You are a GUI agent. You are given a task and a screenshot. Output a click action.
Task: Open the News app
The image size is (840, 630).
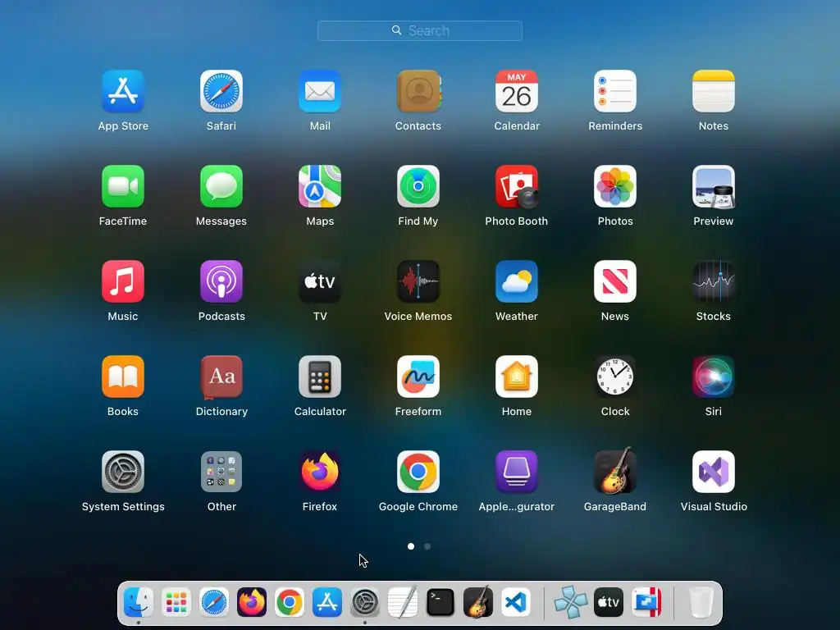point(615,282)
